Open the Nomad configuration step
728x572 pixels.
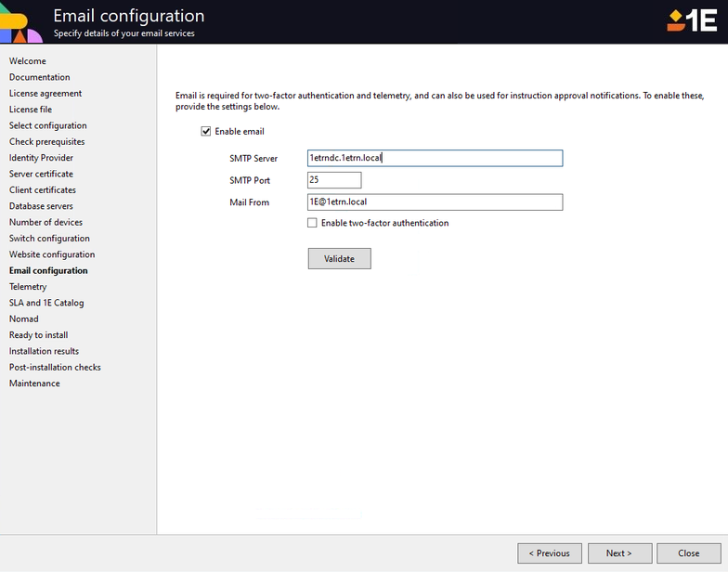(x=24, y=318)
